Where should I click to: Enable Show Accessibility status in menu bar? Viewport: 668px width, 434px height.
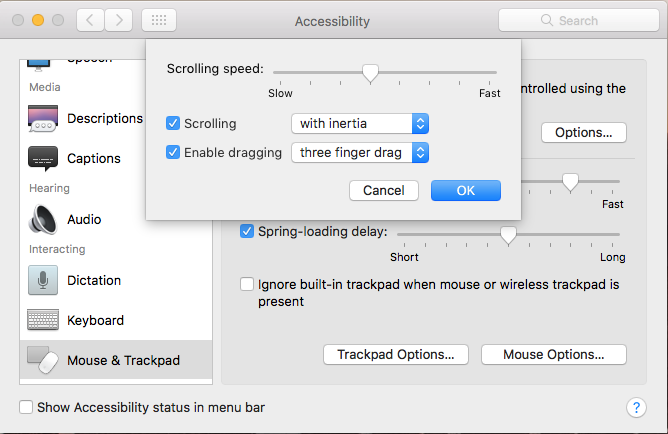pos(27,407)
